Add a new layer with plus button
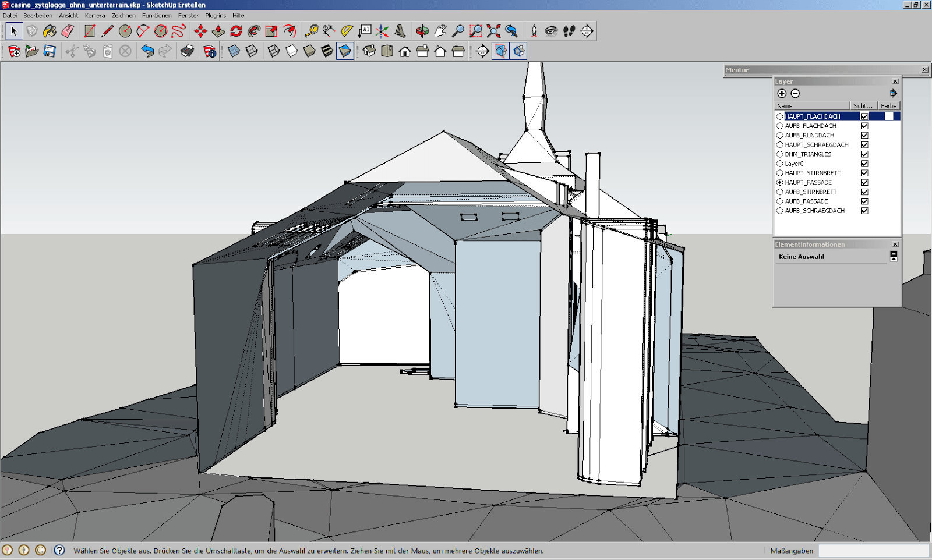The image size is (932, 560). pyautogui.click(x=782, y=93)
